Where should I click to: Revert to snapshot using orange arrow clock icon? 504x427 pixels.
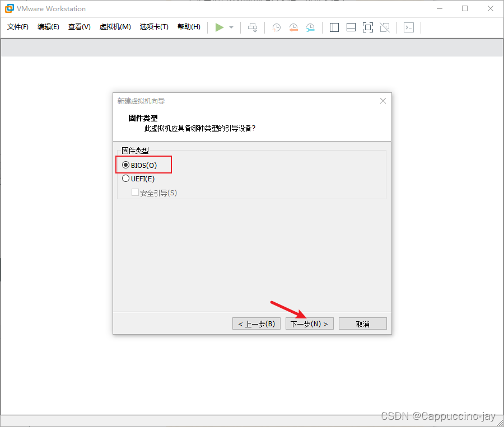point(293,27)
